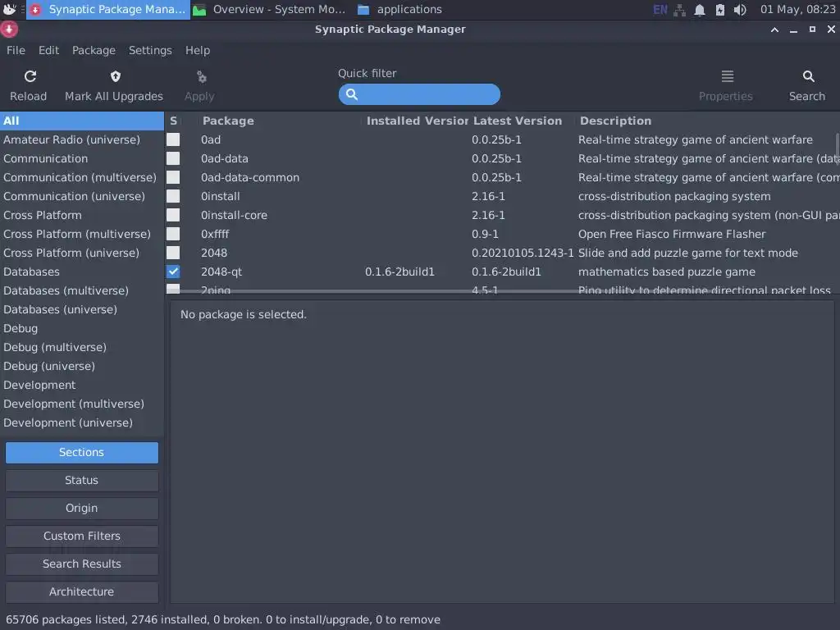The image size is (840, 630).
Task: Sort by the Installed Version column header
Action: pos(417,121)
